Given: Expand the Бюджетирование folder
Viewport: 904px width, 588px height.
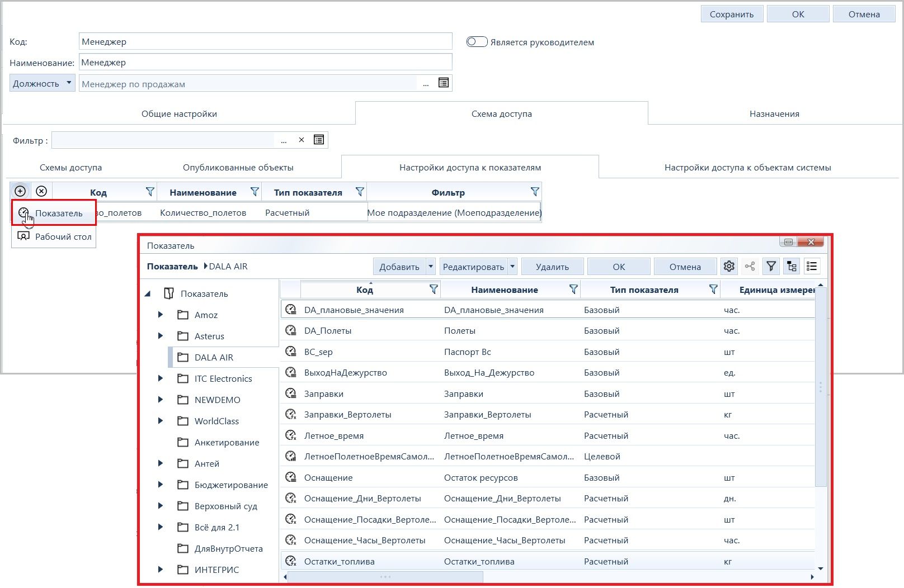Looking at the screenshot, I should coord(161,485).
